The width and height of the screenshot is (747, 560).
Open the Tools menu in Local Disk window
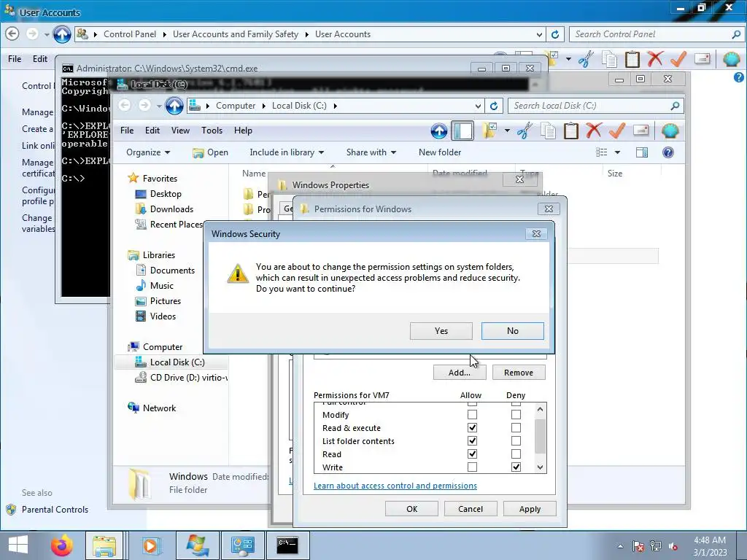212,131
